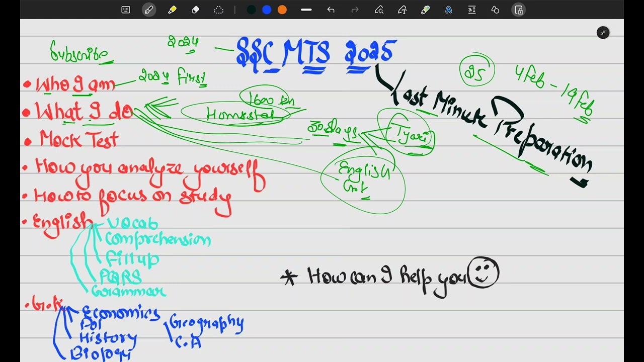The image size is (644, 362).
Task: Undo the last stroke
Action: (x=331, y=10)
